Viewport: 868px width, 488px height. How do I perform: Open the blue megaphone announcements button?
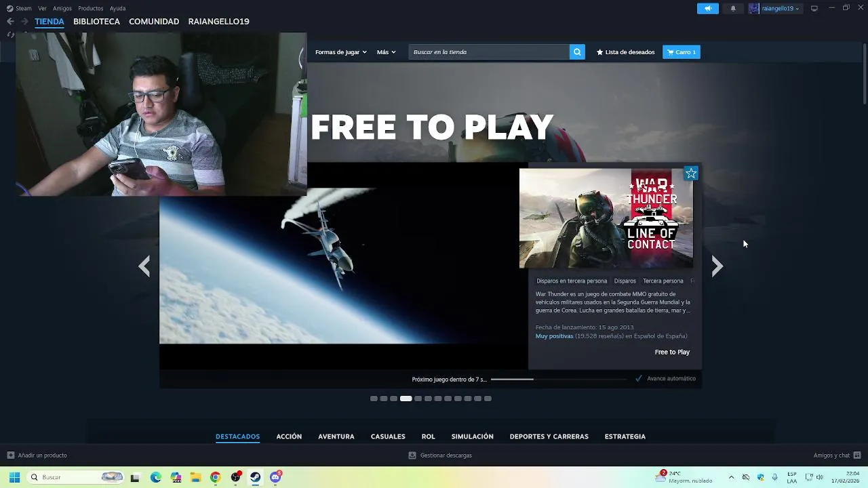tap(707, 8)
